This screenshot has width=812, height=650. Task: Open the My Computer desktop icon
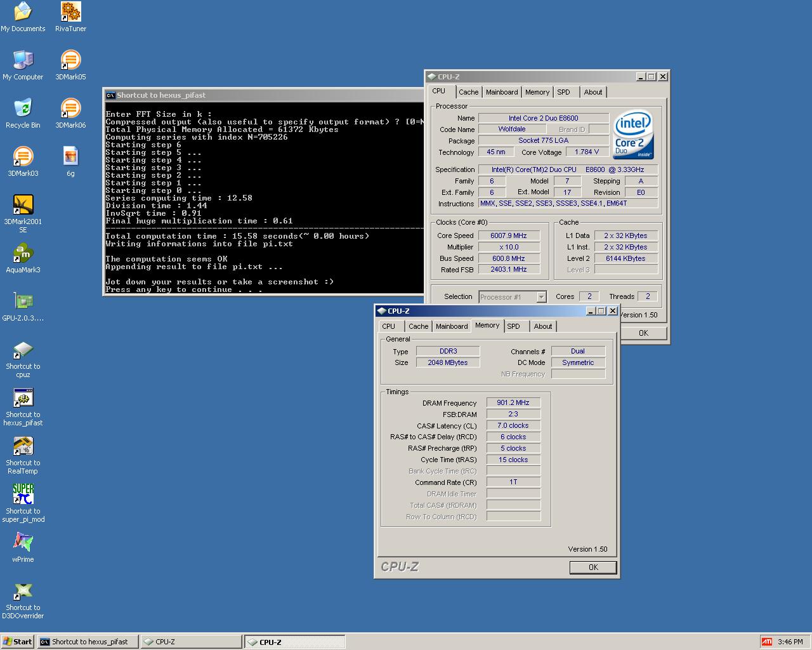point(23,65)
